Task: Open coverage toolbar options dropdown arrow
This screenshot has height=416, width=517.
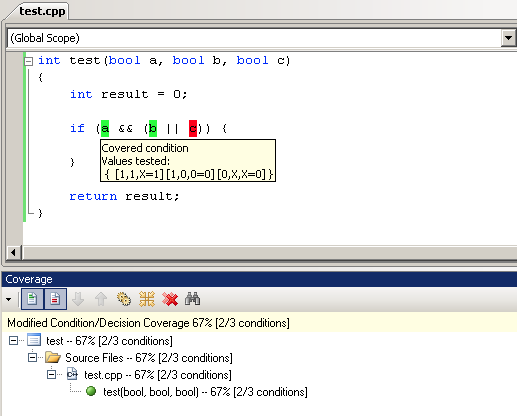Action: coord(9,299)
